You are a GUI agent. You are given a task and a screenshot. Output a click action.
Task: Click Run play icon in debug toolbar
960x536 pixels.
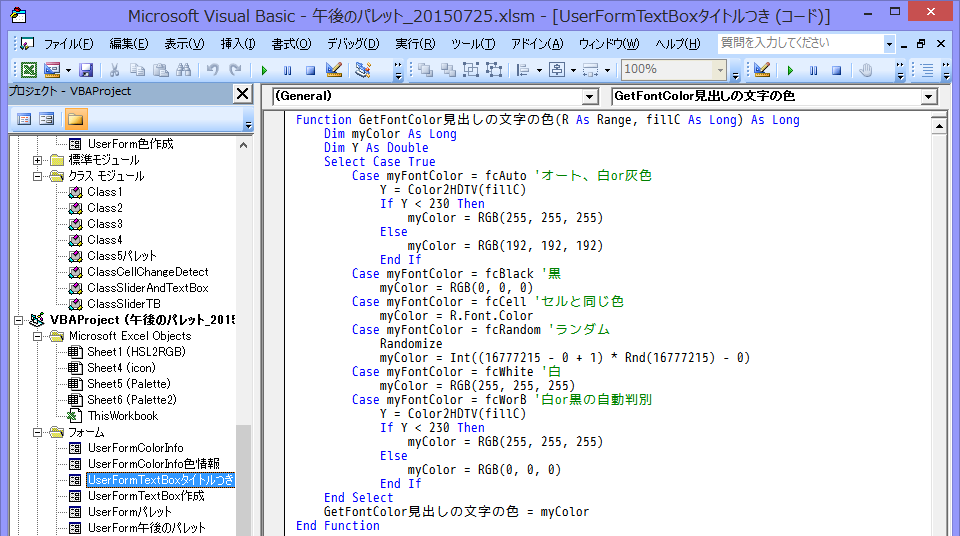click(x=790, y=70)
